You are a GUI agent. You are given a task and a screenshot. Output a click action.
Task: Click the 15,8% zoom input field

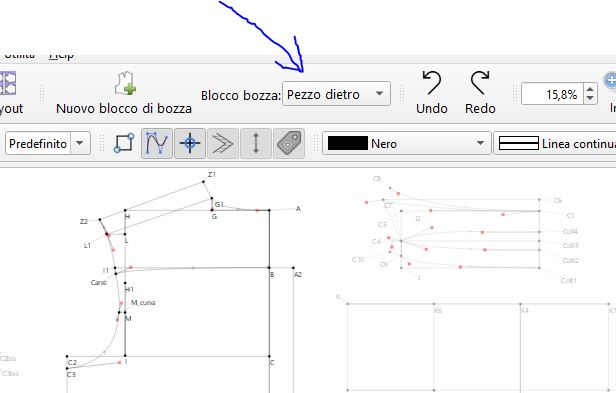553,94
